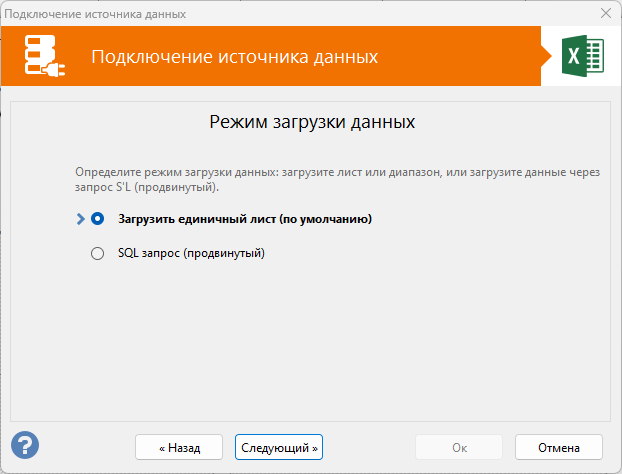Click the window title bar text
Screen dimensions: 622x474
pos(96,13)
